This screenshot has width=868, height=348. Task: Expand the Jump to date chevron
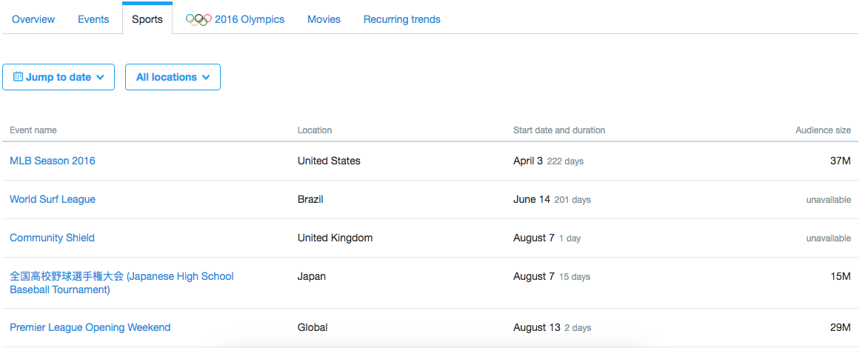[100, 78]
